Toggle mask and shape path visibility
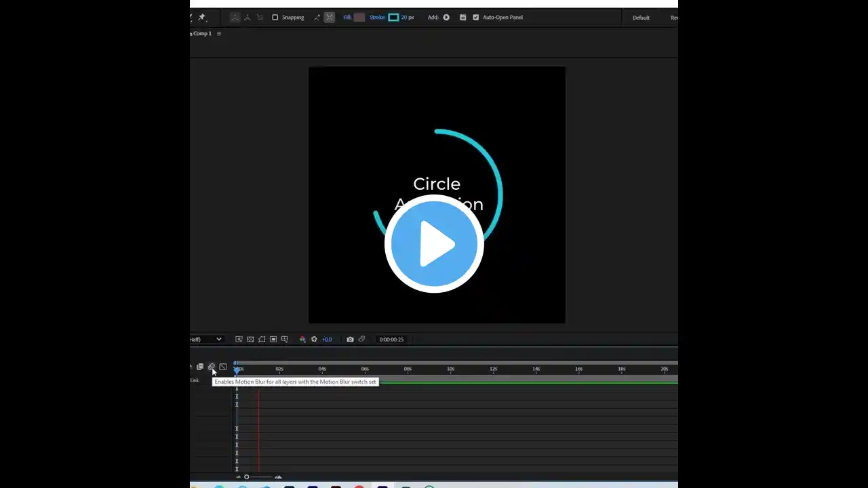Screen dimensions: 868x488 pyautogui.click(x=262, y=340)
